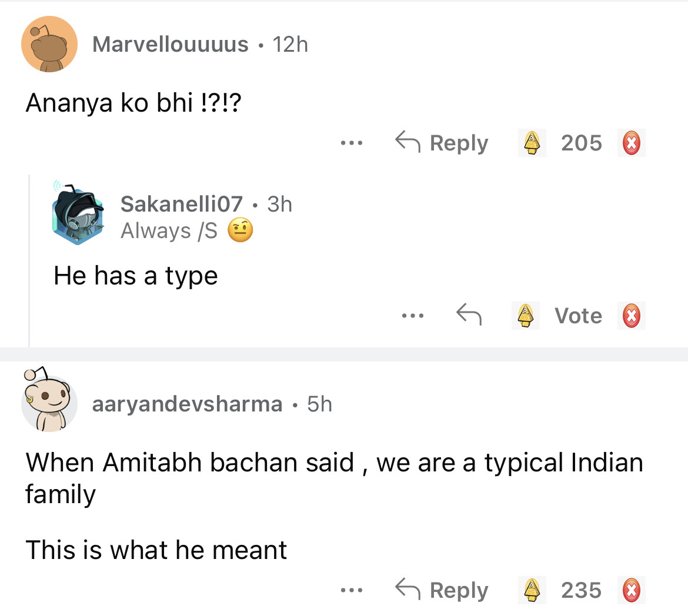Open Marvellouuuus's avatar profile
The image size is (688, 616).
49,45
